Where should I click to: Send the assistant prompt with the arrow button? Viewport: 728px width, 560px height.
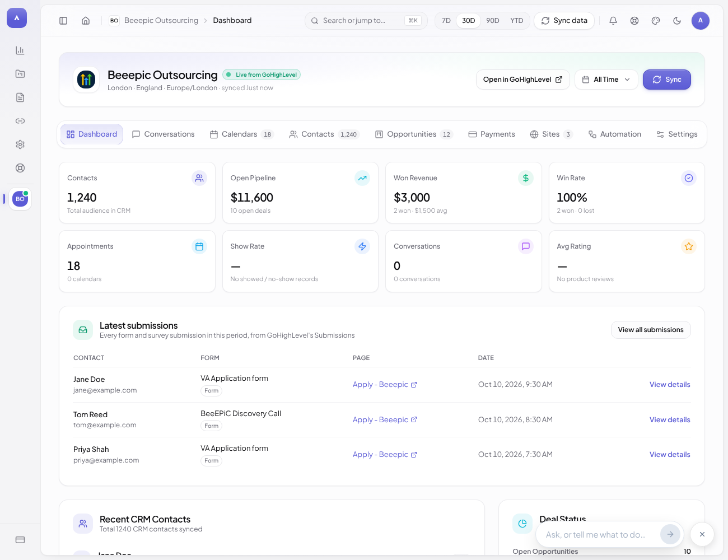pos(670,534)
